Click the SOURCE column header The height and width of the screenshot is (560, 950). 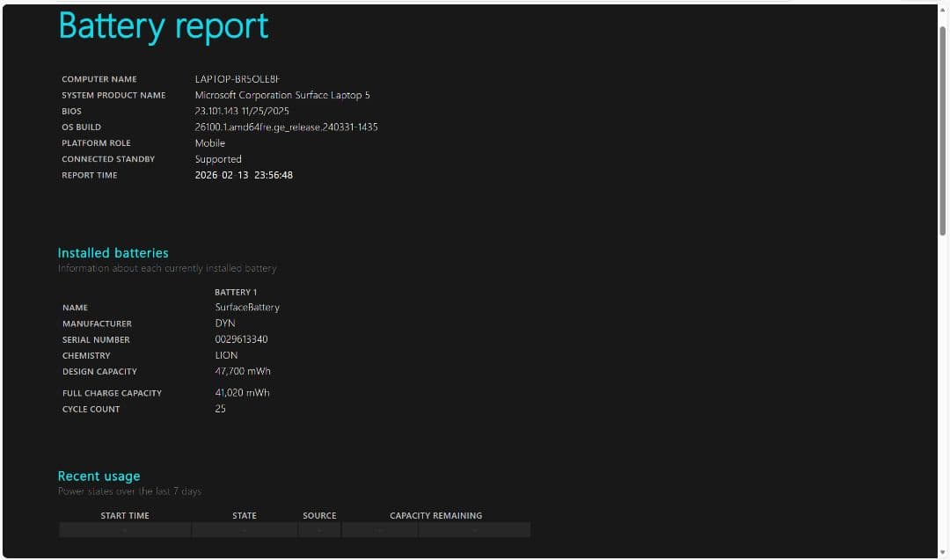coord(319,516)
